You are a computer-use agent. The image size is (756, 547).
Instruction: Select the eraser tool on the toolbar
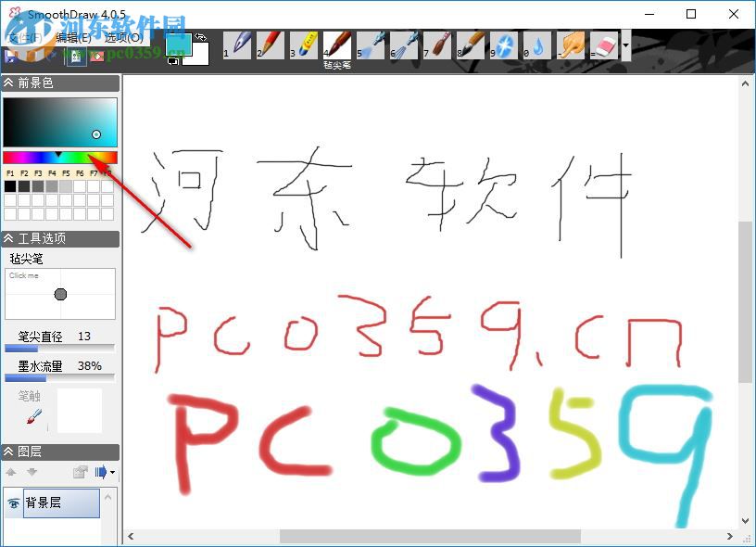[602, 44]
